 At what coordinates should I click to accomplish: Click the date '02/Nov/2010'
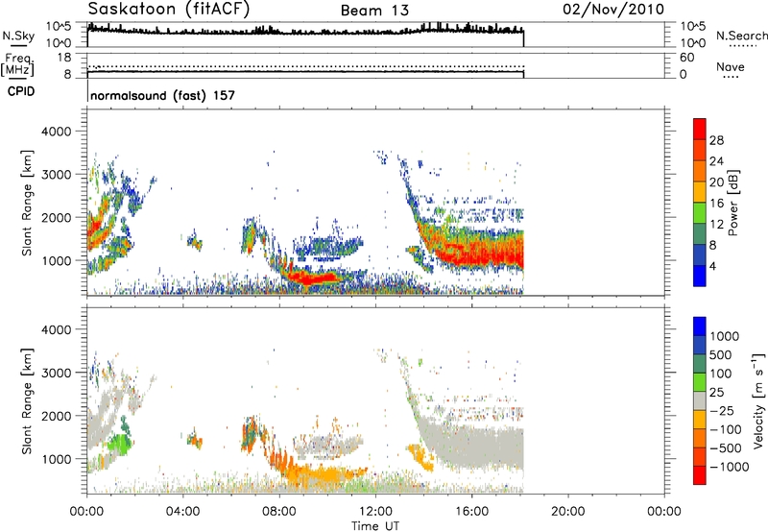pos(613,10)
